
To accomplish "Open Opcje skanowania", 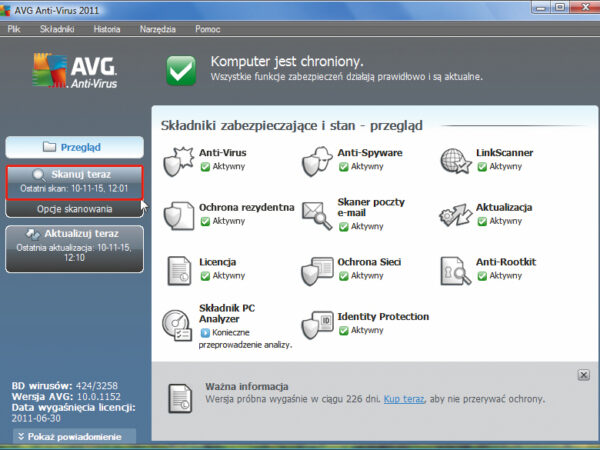I will coord(74,209).
